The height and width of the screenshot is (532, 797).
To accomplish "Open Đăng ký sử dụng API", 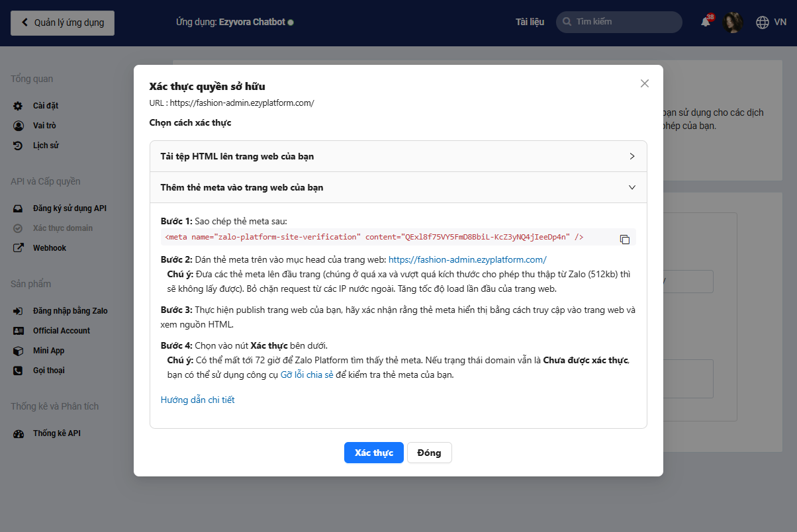I will (70, 208).
